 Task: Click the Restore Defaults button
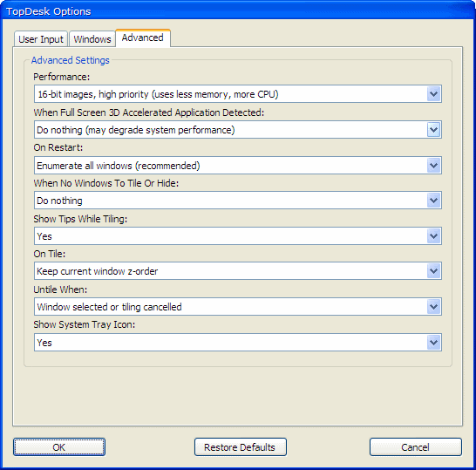point(240,447)
